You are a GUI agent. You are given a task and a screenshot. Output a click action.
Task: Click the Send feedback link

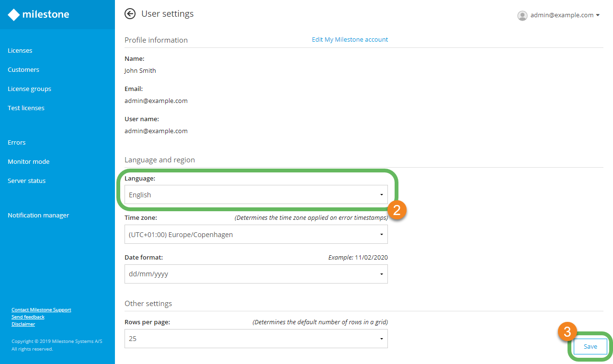point(28,317)
